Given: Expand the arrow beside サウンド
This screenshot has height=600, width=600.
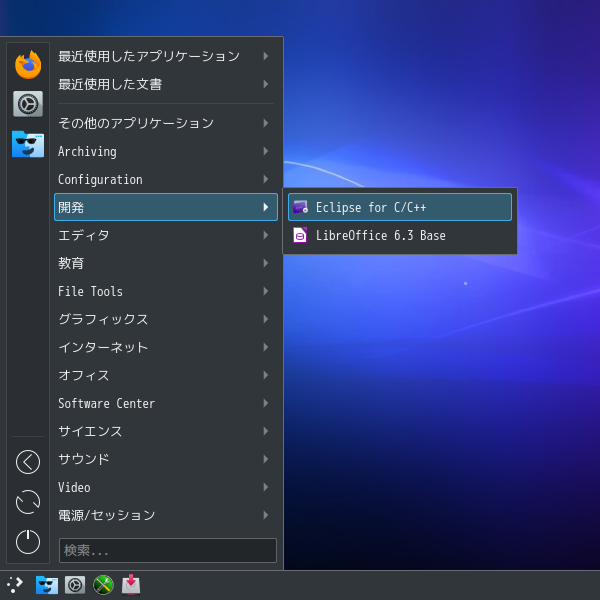Looking at the screenshot, I should [x=266, y=459].
